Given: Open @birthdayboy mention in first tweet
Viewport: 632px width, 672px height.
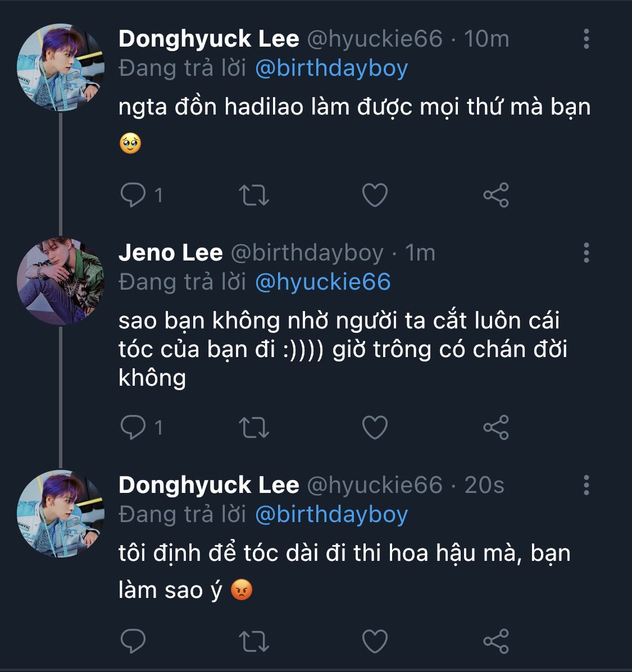Looking at the screenshot, I should point(331,68).
